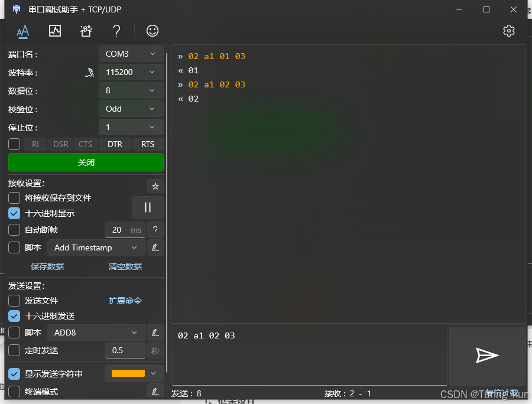This screenshot has height=404, width=532.
Task: Toggle the RTS button
Action: (148, 144)
